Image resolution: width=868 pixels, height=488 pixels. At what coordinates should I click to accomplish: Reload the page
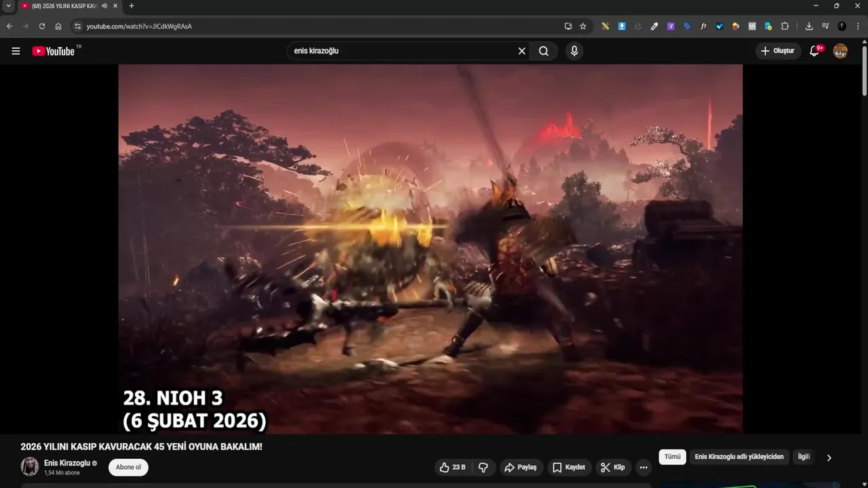coord(42,26)
